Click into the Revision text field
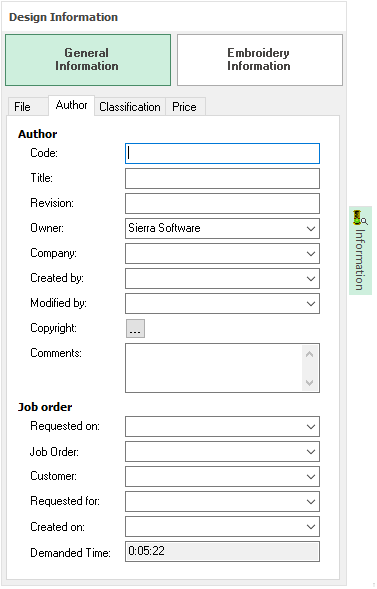Screen dimensions: 377x589 (222, 204)
